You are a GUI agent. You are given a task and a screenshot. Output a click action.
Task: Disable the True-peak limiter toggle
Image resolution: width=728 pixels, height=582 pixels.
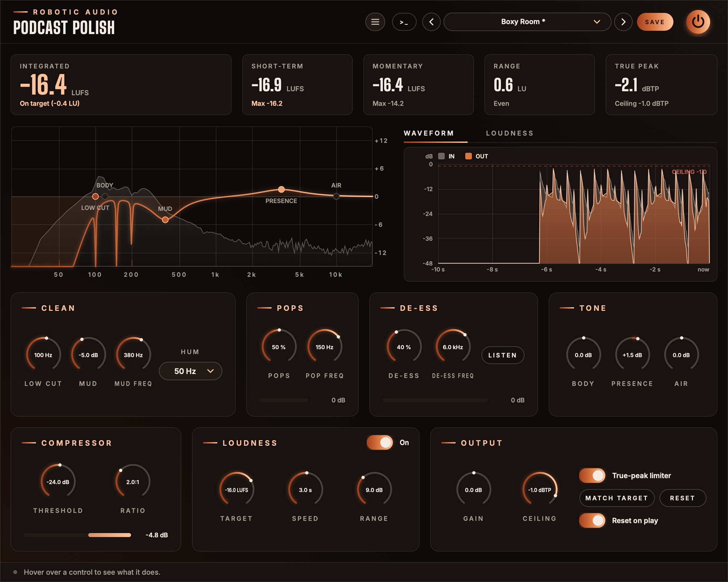(x=592, y=476)
